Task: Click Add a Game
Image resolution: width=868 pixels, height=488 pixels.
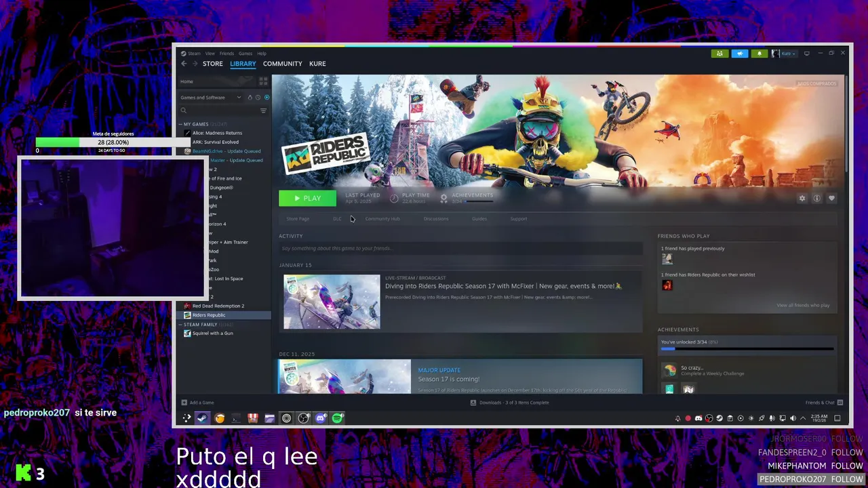Action: [197, 403]
